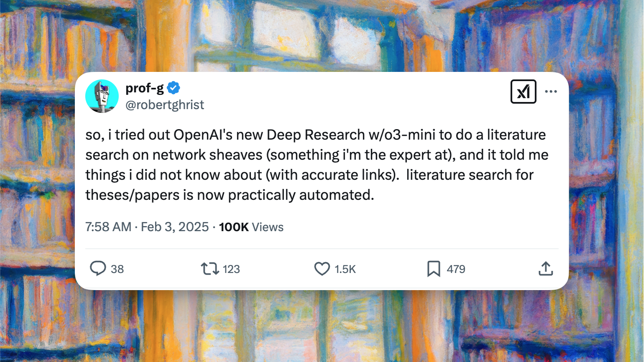Open prof-g's profile avatar
Viewport: 644px width, 362px height.
[102, 96]
